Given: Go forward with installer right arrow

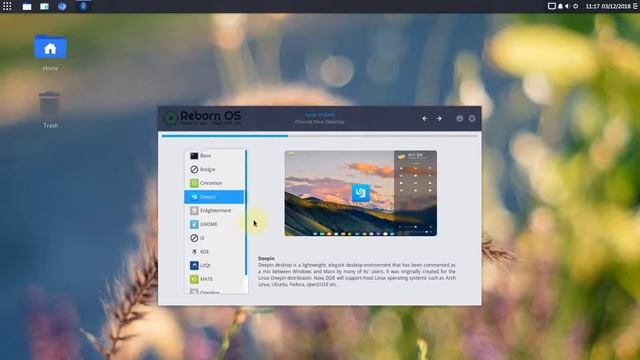Looking at the screenshot, I should 439,118.
